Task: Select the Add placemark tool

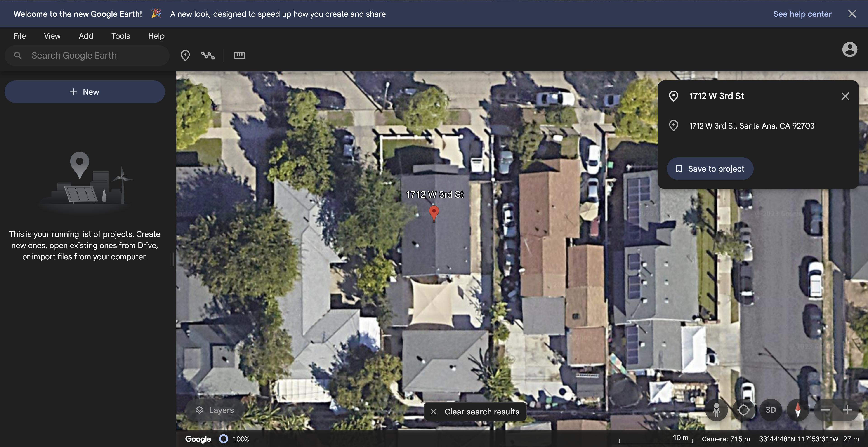Action: coord(185,55)
